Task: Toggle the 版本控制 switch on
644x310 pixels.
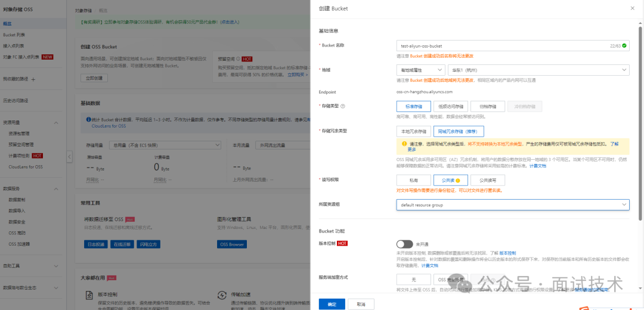Action: point(404,244)
